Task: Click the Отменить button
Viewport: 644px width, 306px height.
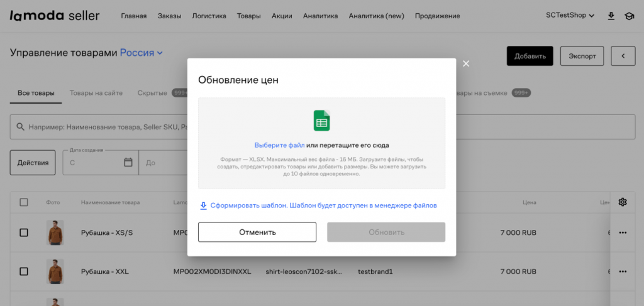Action: tap(257, 232)
